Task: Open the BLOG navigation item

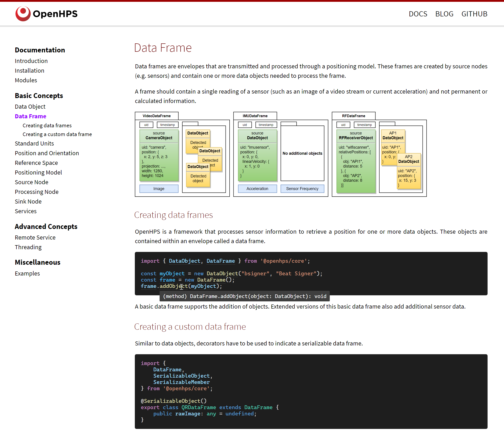Action: click(x=444, y=14)
